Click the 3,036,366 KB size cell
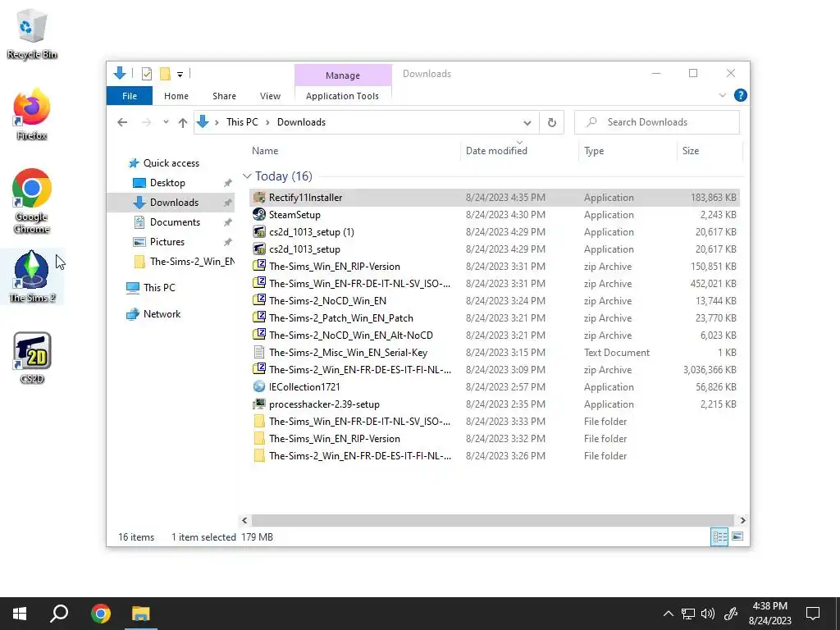840x630 pixels. point(710,370)
